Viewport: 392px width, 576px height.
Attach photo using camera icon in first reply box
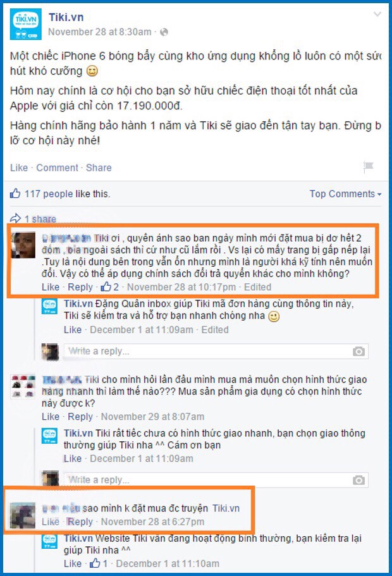pos(358,352)
